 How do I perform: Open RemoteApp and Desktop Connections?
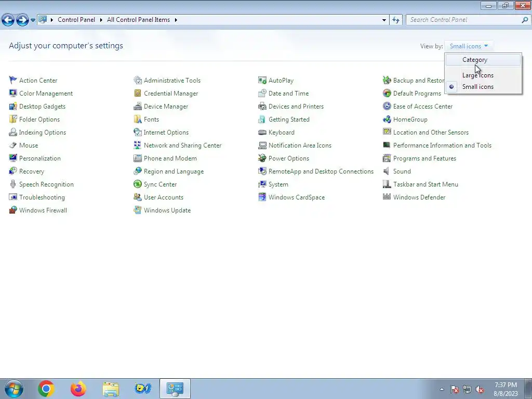(321, 171)
